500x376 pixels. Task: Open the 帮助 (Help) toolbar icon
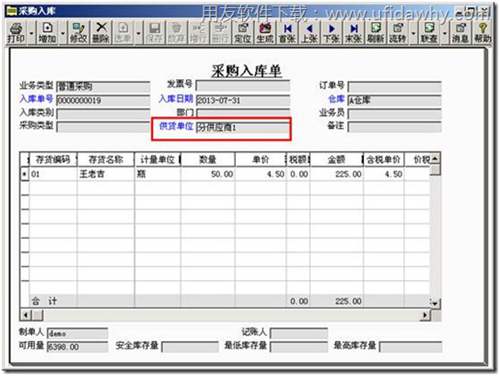483,32
